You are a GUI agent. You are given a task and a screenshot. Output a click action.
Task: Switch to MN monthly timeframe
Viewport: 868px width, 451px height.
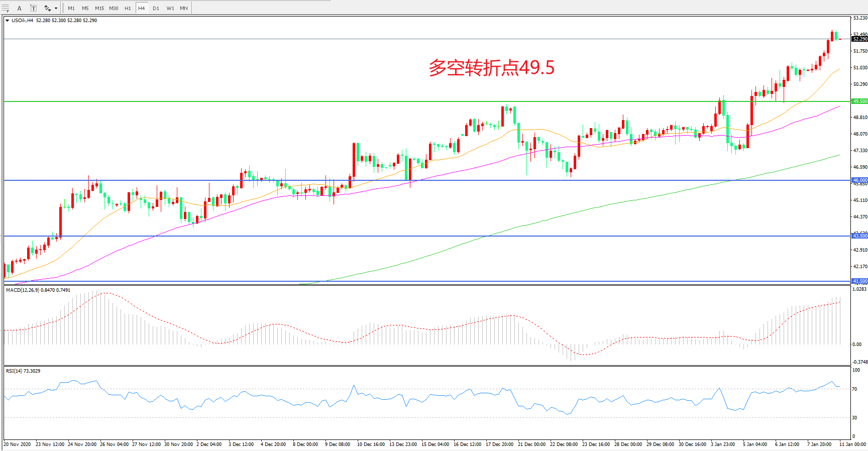pyautogui.click(x=184, y=8)
